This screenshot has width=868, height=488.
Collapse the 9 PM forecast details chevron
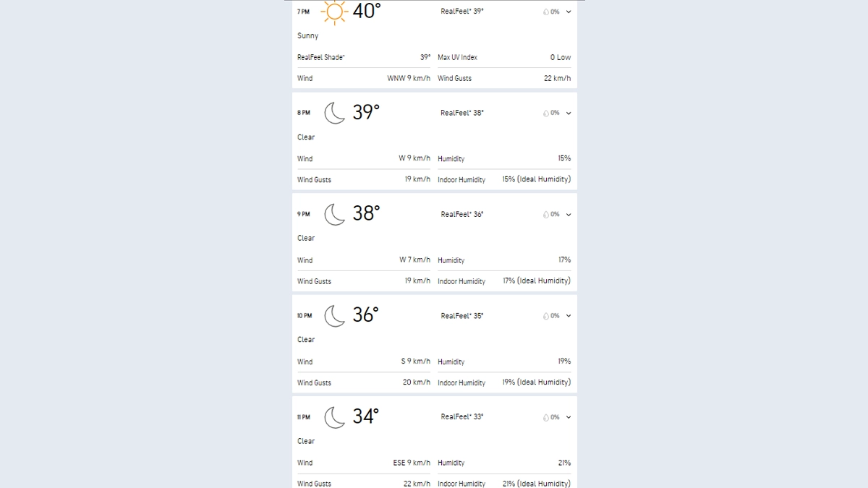[569, 215]
